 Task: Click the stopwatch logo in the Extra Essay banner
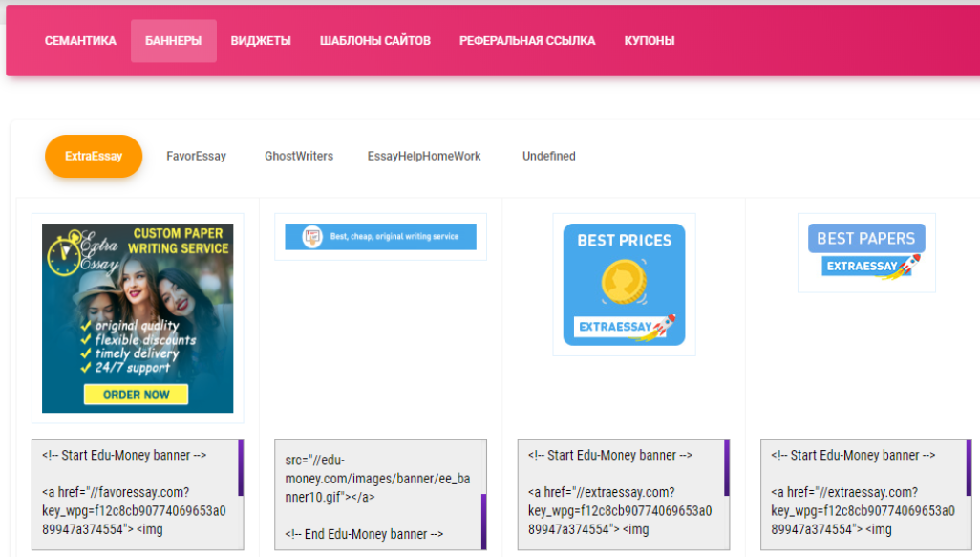[64, 254]
